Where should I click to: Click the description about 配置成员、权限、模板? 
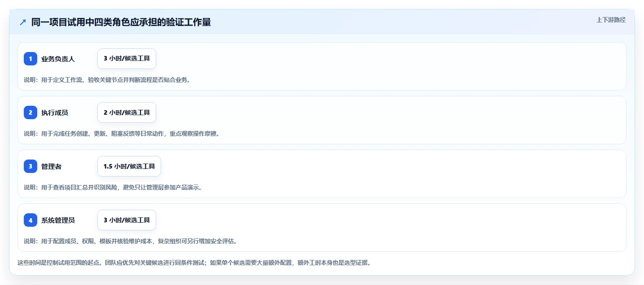tap(130, 241)
